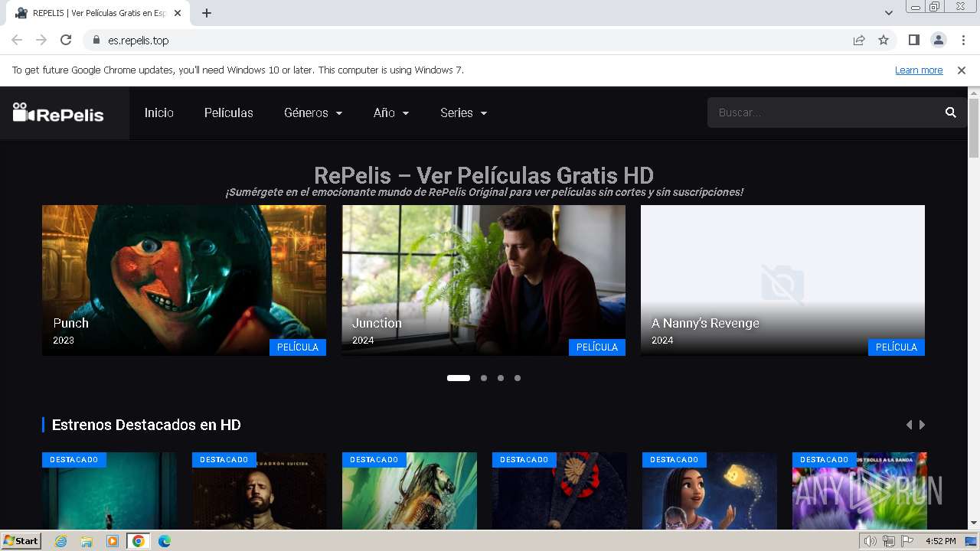Open the fourth DESTACADO poster with red fan

coord(560,491)
